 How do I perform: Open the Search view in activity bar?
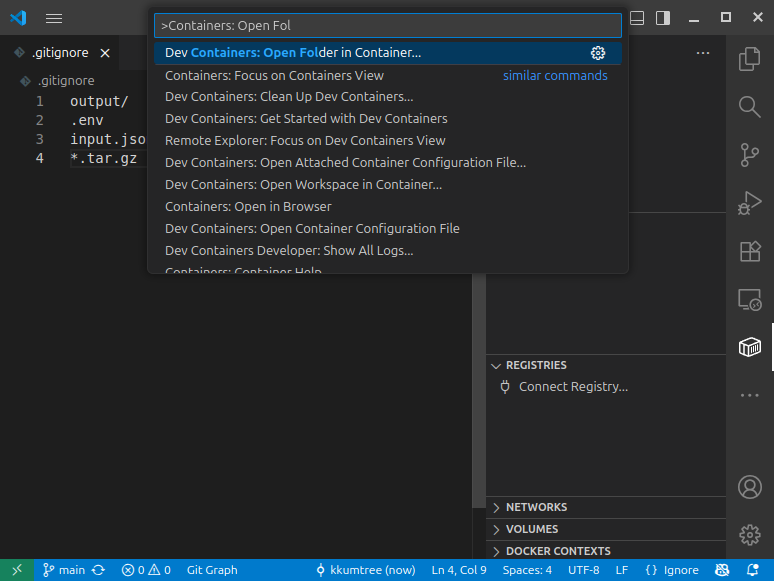pyautogui.click(x=749, y=107)
